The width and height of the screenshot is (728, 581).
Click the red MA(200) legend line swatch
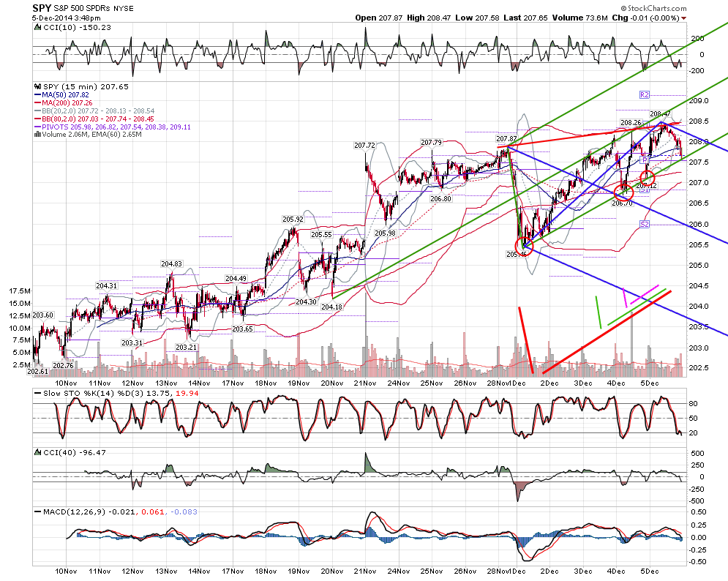pyautogui.click(x=38, y=102)
